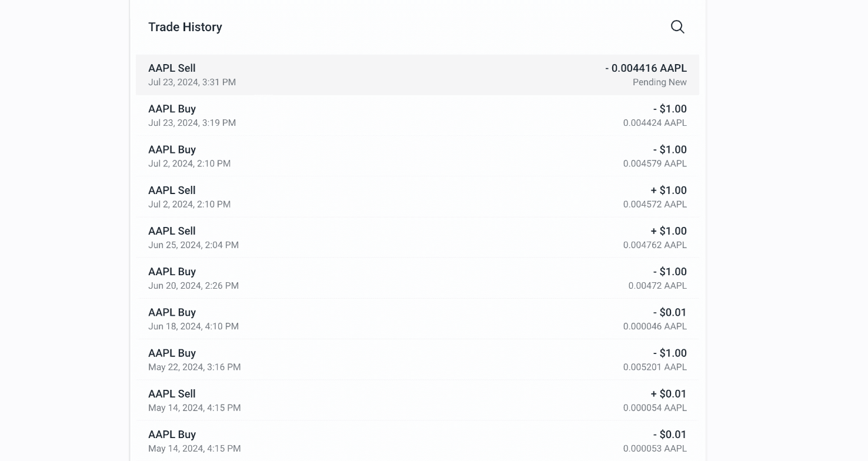Image resolution: width=868 pixels, height=461 pixels.
Task: Click the Pending New status label
Action: pos(659,82)
